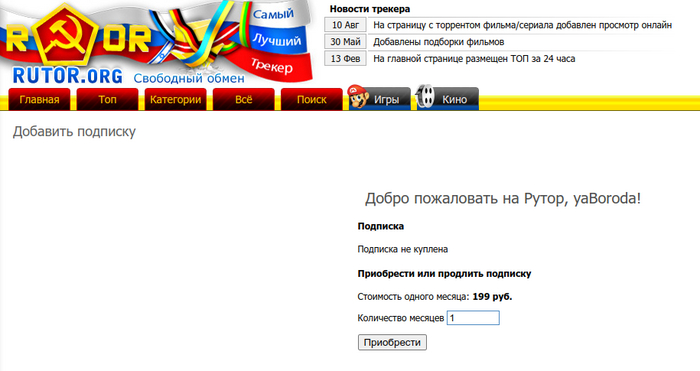Click the RUTOR.ORG logo text
This screenshot has width=700, height=371.
pyautogui.click(x=67, y=76)
